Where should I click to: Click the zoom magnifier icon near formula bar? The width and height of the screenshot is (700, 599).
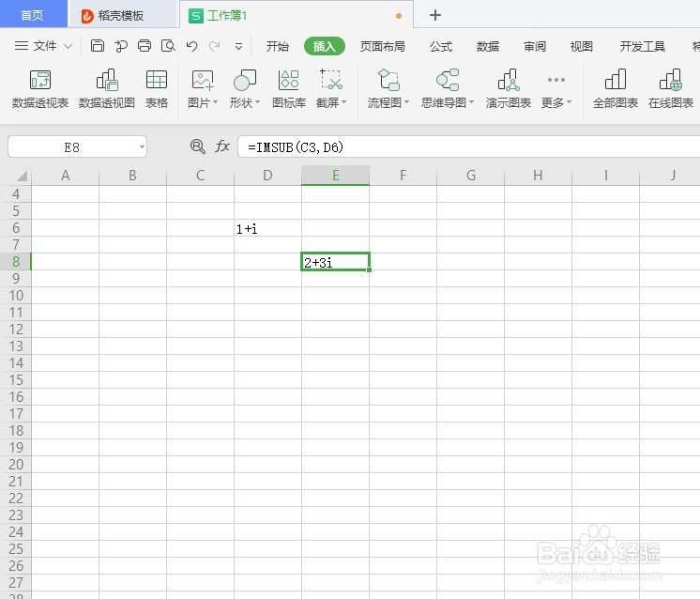point(197,146)
